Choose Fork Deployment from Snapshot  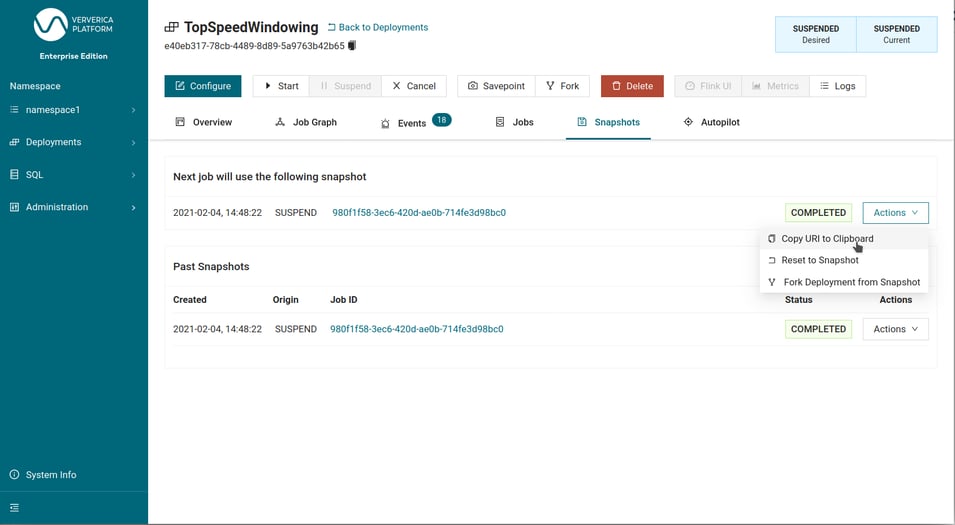844,282
